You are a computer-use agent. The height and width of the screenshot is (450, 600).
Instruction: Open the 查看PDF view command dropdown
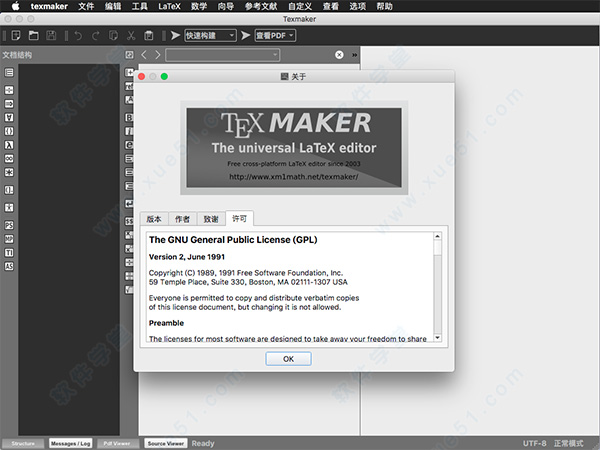[x=275, y=36]
